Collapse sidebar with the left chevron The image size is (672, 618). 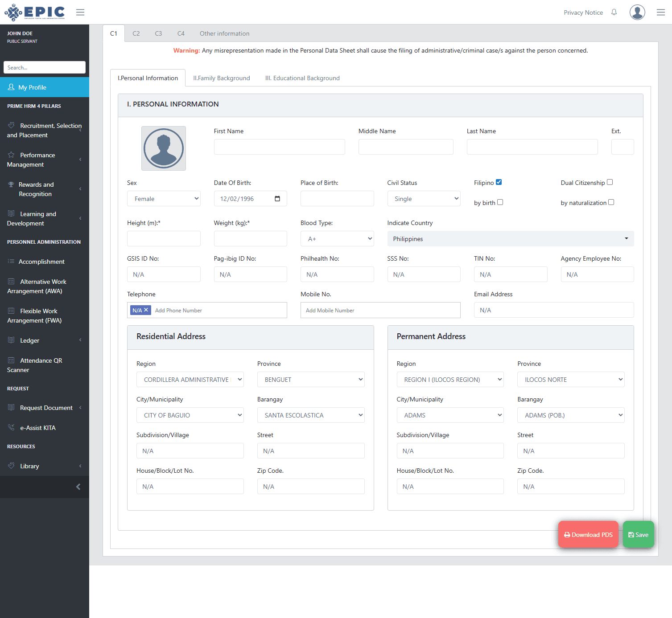click(78, 487)
